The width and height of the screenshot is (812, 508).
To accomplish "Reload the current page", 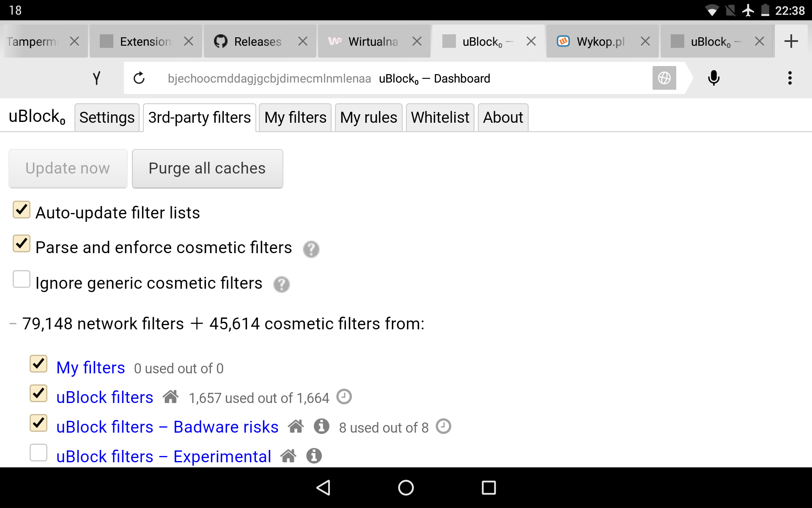I will pyautogui.click(x=140, y=78).
